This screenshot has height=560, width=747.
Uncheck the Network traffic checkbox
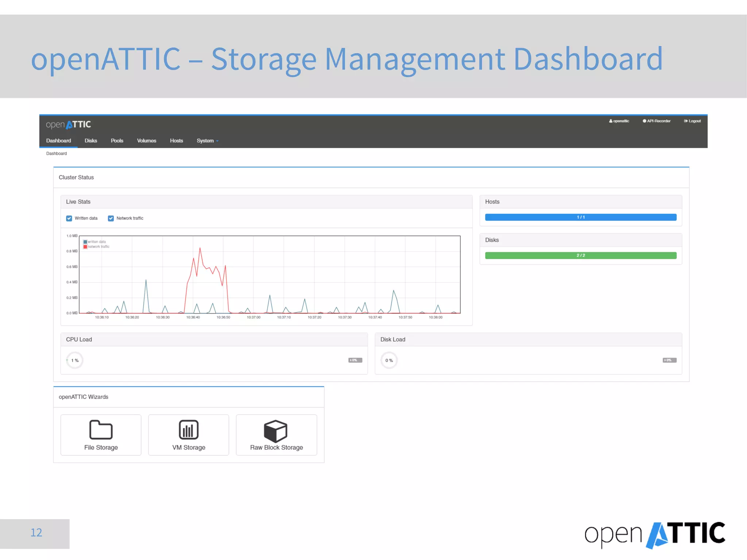(111, 218)
